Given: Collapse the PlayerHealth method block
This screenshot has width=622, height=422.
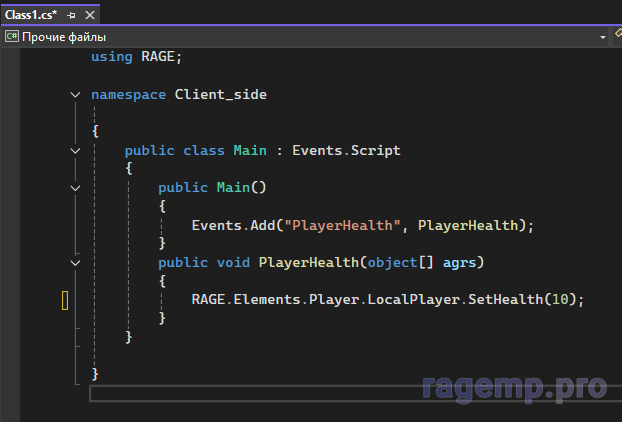Looking at the screenshot, I should (x=76, y=262).
